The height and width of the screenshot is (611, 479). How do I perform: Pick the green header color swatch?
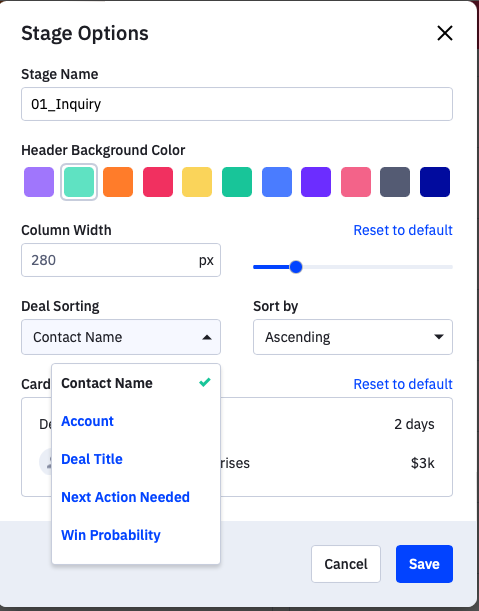coord(237,182)
